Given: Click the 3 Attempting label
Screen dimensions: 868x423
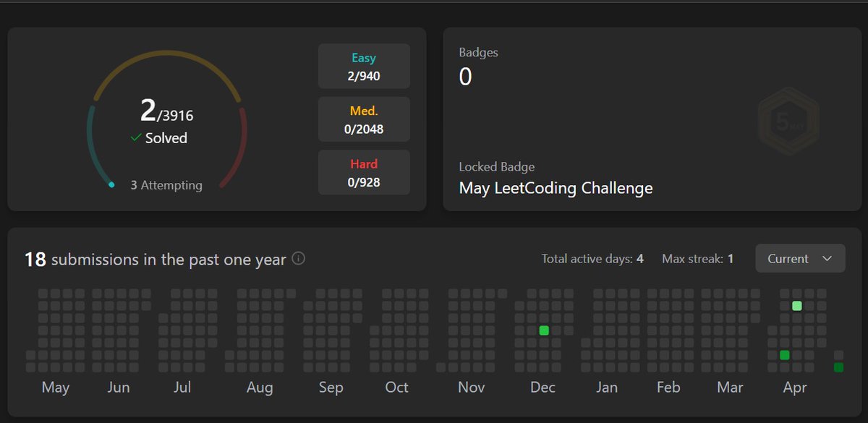Looking at the screenshot, I should pyautogui.click(x=166, y=185).
